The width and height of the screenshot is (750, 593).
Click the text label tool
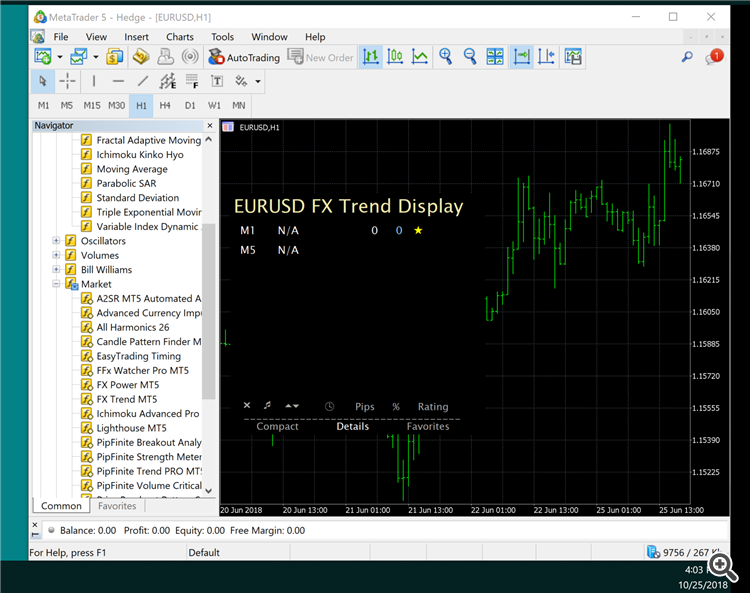click(x=216, y=81)
